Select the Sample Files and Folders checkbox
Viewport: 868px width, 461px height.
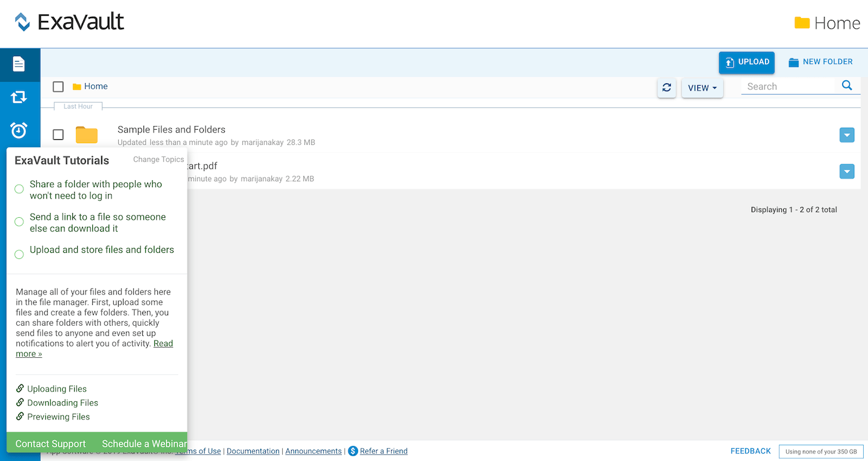[58, 135]
